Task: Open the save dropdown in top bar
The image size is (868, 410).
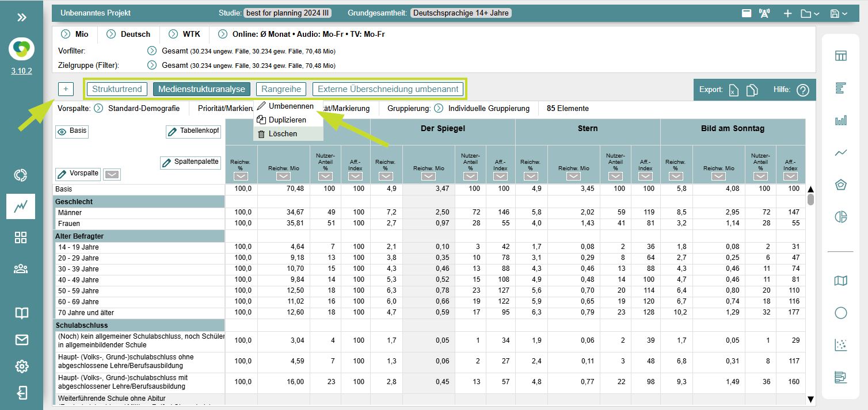Action: point(839,13)
